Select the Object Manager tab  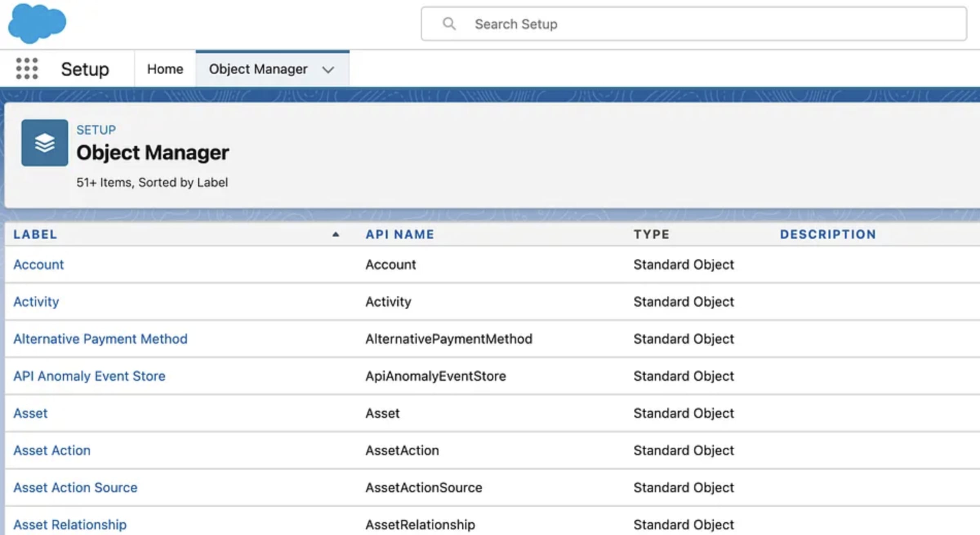[258, 69]
